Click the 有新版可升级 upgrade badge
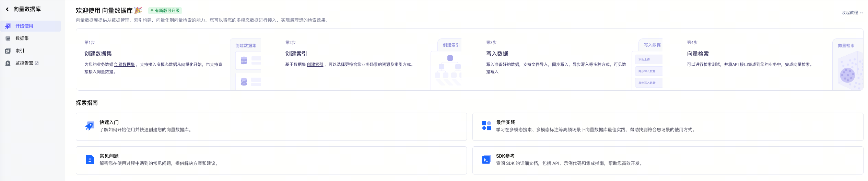Viewport: 868px width, 181px height. pos(165,11)
